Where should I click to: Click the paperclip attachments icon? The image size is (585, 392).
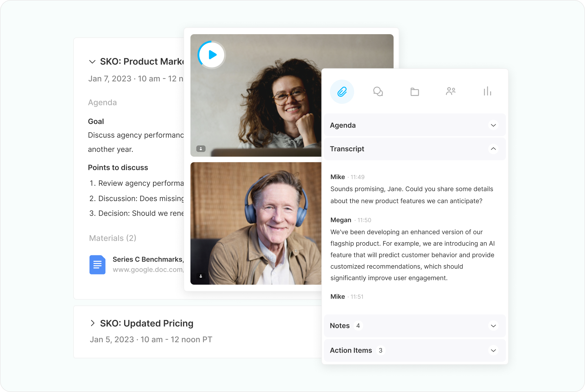click(342, 91)
